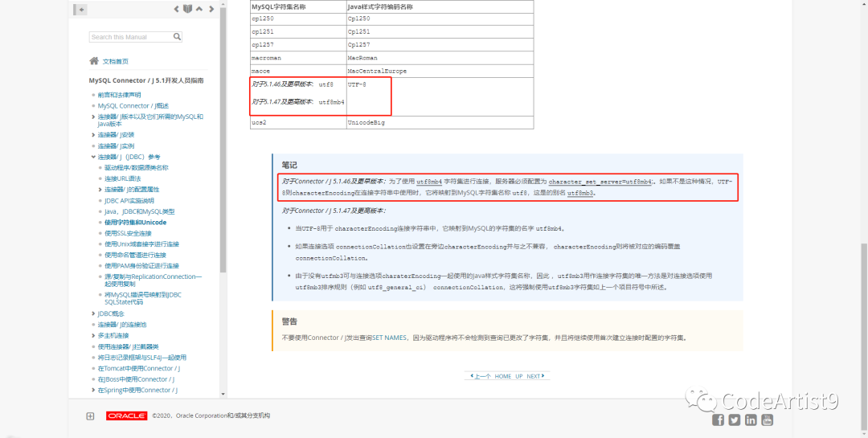The height and width of the screenshot is (438, 868).
Task: Expand the 连接器/J安装 section
Action: pyautogui.click(x=93, y=134)
